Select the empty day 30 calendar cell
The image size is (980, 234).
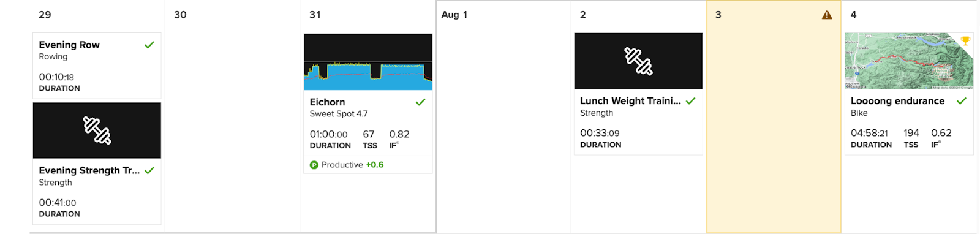232,117
